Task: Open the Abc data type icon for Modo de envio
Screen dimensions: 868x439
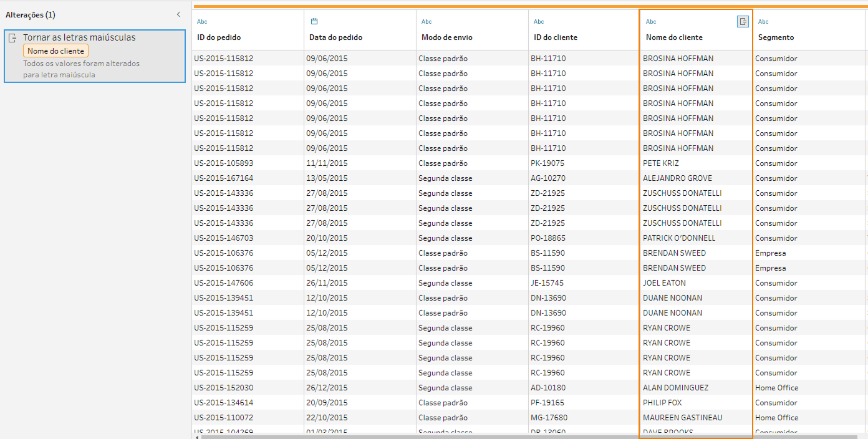Action: 427,22
